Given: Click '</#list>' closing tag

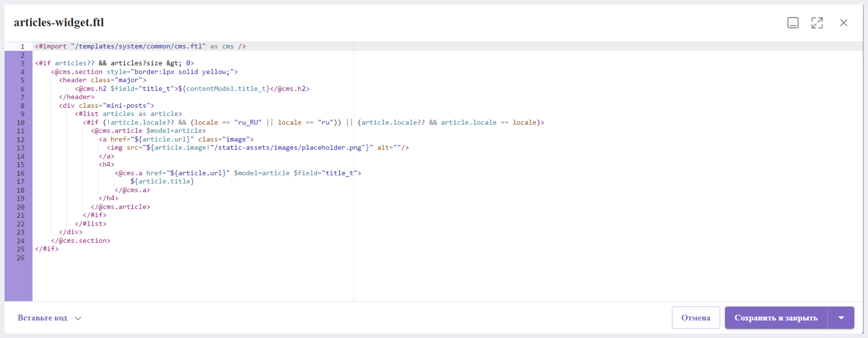Looking at the screenshot, I should [91, 224].
